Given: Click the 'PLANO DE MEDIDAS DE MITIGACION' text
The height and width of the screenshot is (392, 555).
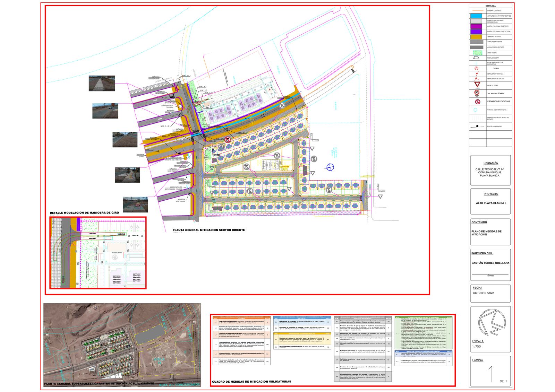Looking at the screenshot, I should tap(486, 233).
